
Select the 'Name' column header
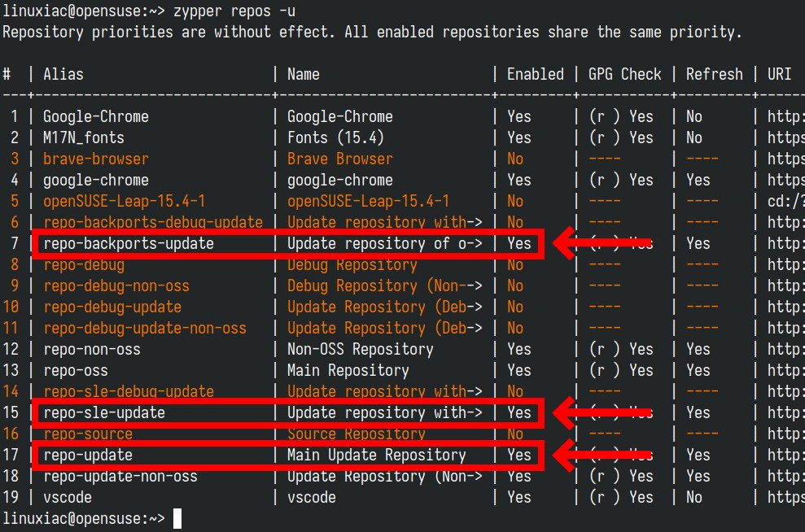(x=303, y=74)
